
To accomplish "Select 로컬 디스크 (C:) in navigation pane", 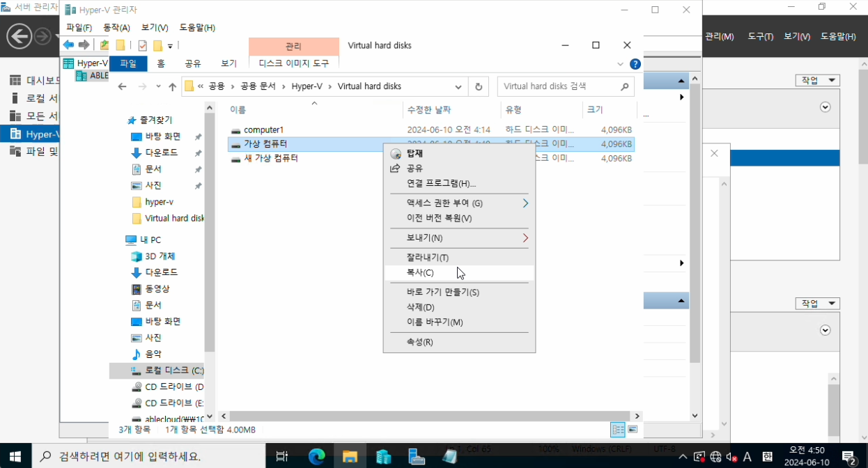I will point(173,370).
